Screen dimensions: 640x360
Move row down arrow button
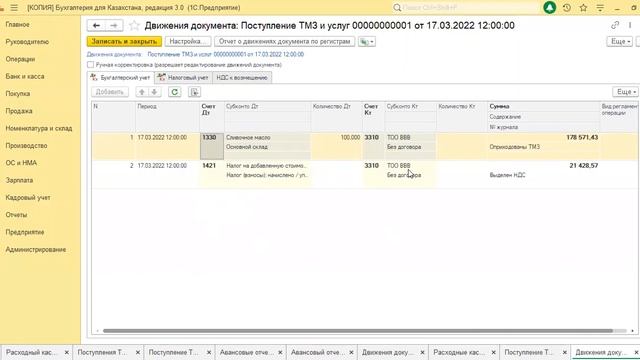tap(154, 92)
